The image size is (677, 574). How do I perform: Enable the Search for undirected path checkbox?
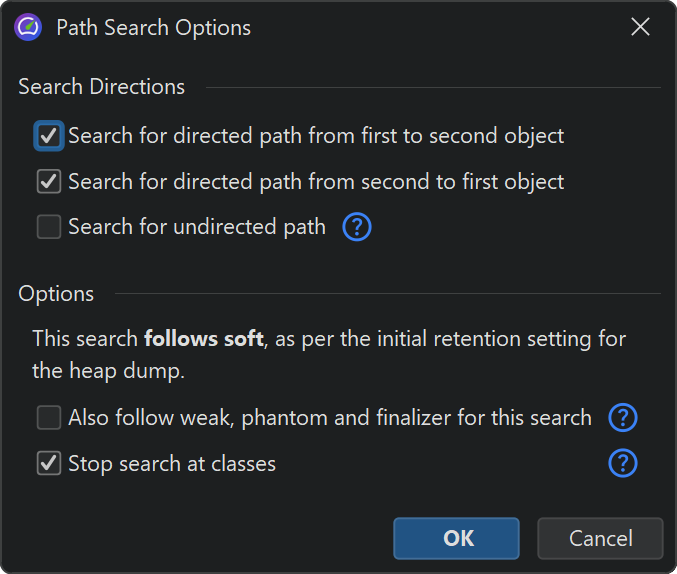click(x=49, y=228)
